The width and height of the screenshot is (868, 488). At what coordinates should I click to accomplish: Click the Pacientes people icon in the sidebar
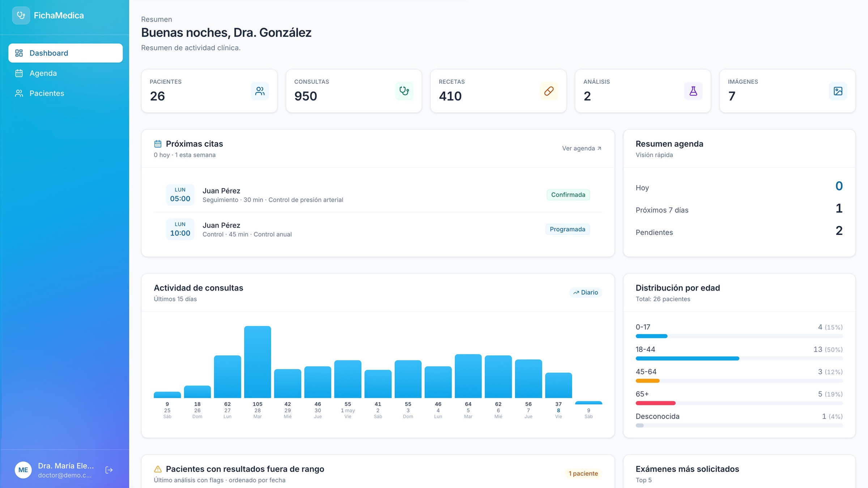click(19, 93)
